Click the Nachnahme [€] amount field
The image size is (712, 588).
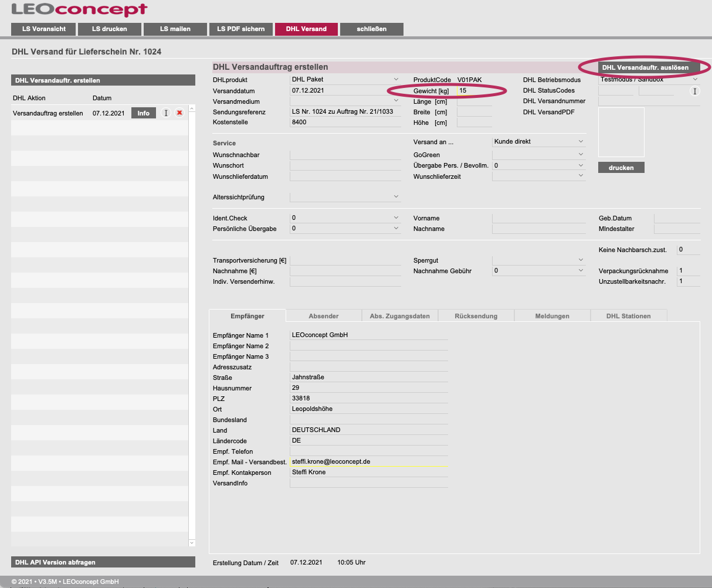click(x=345, y=271)
